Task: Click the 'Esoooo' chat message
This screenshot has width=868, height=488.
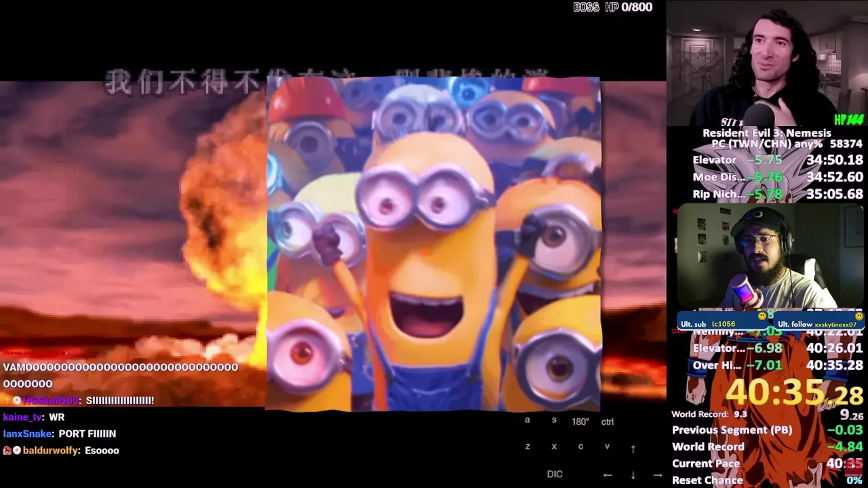Action: click(102, 450)
